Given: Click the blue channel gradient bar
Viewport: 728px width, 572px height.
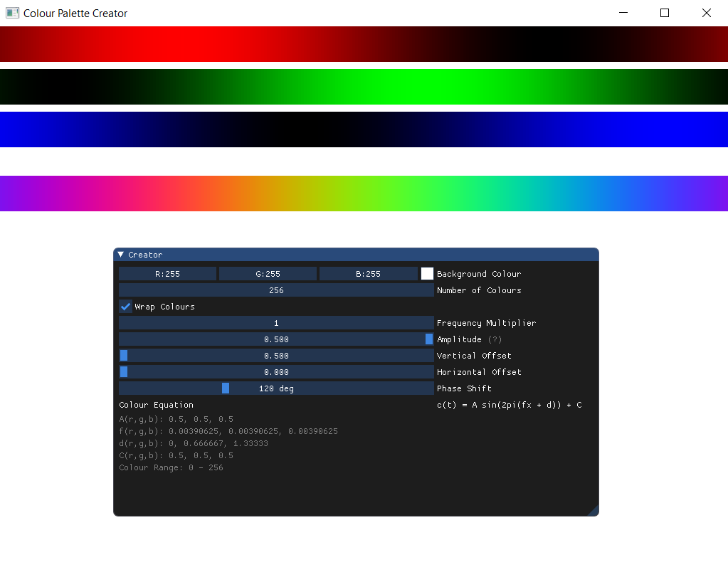Looking at the screenshot, I should pyautogui.click(x=364, y=129).
